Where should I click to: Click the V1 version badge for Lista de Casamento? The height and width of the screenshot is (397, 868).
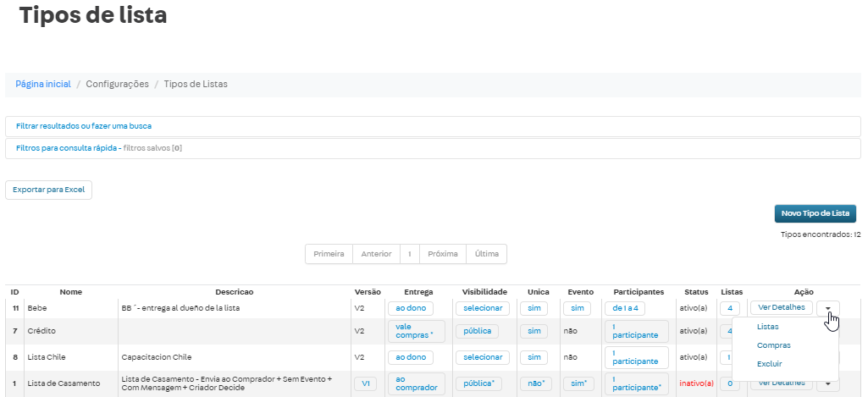366,383
